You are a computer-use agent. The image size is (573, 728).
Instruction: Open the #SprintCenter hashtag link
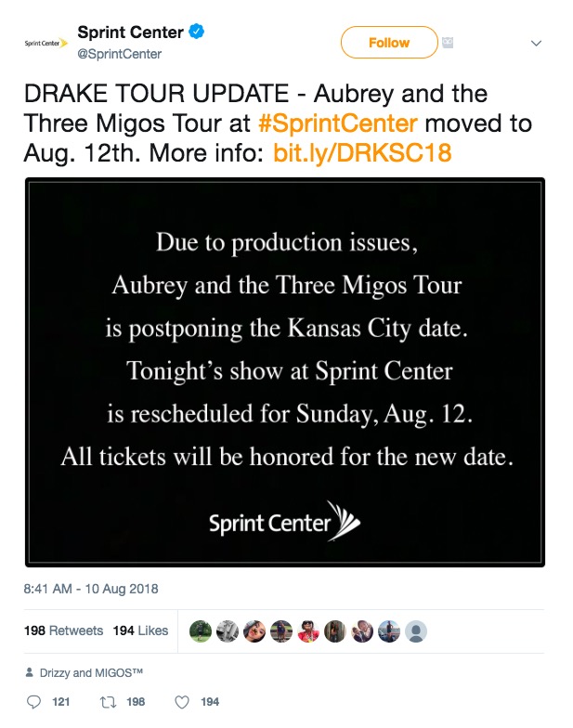coord(338,123)
